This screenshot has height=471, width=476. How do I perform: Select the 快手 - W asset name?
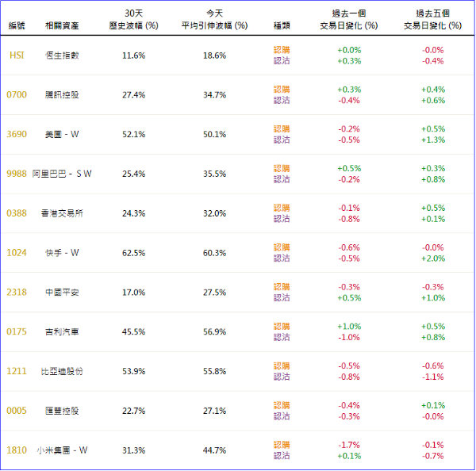click(x=62, y=252)
